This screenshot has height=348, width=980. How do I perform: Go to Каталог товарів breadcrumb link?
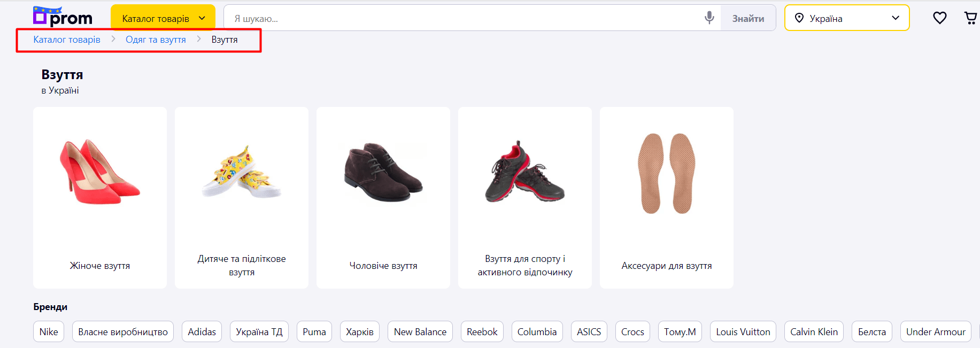coord(67,40)
